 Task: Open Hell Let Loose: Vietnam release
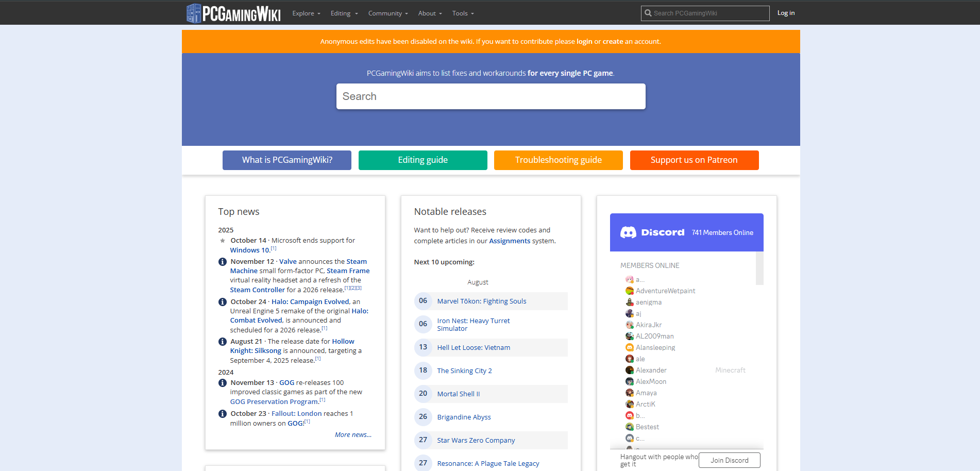[474, 348]
